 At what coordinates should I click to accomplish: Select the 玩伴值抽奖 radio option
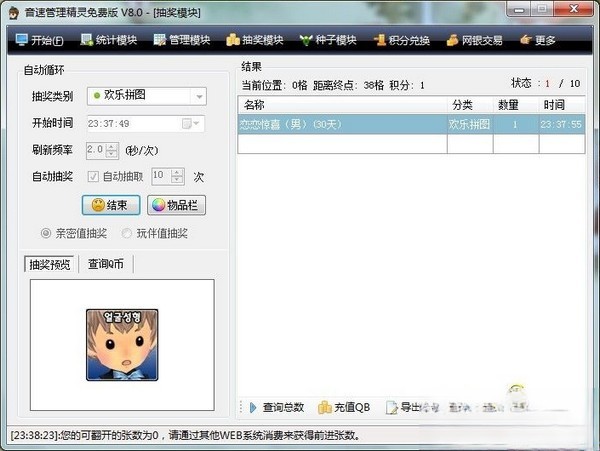point(127,233)
